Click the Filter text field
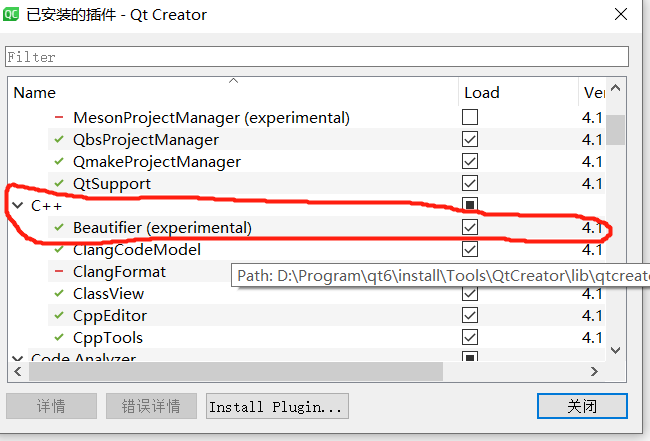Image resolution: width=650 pixels, height=441 pixels. pyautogui.click(x=316, y=57)
